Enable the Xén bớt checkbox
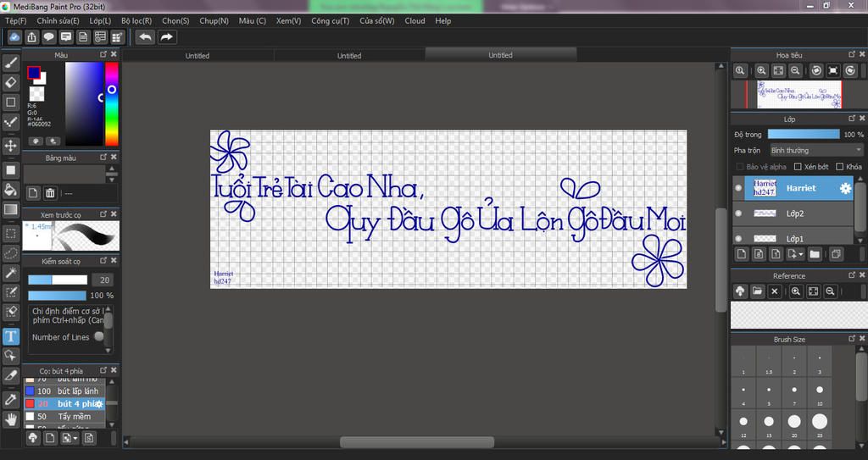The height and width of the screenshot is (460, 868). 798,167
